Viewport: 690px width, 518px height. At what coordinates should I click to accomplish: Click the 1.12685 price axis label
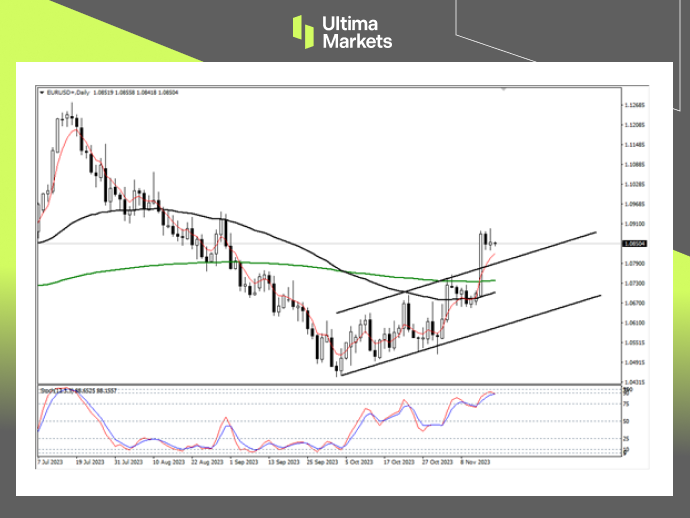pos(633,105)
